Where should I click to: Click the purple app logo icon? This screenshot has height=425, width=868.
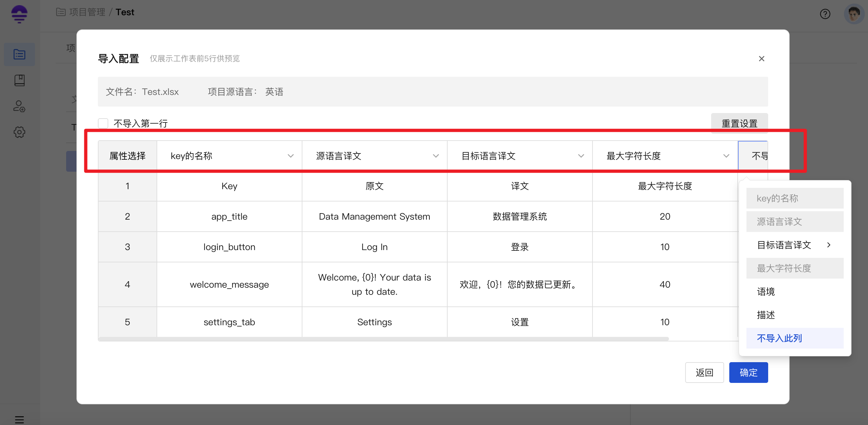[x=19, y=14]
